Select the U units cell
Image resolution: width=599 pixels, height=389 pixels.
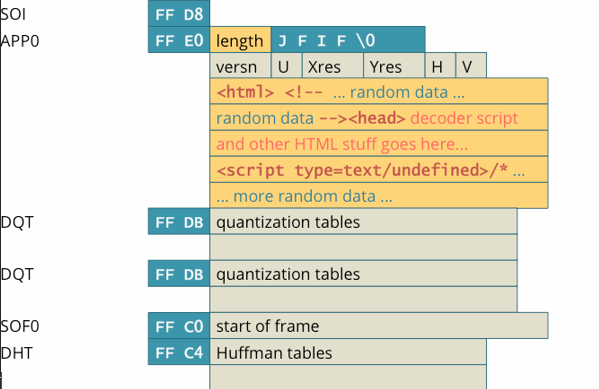pyautogui.click(x=287, y=66)
